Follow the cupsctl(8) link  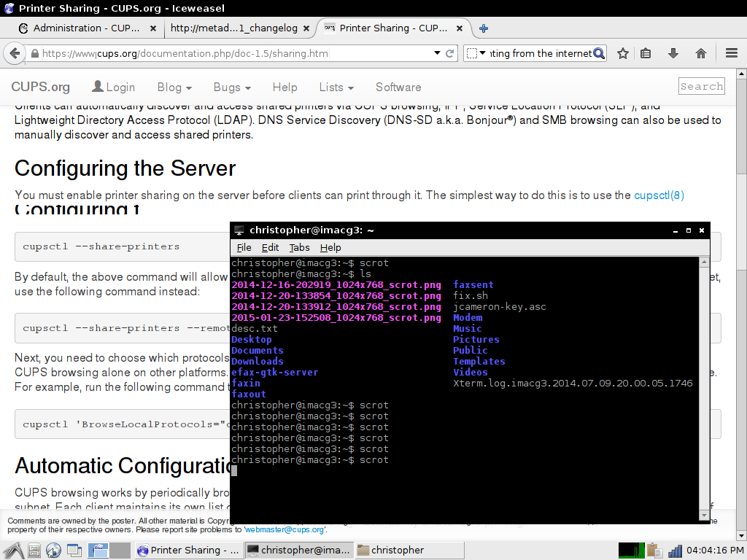tap(659, 195)
